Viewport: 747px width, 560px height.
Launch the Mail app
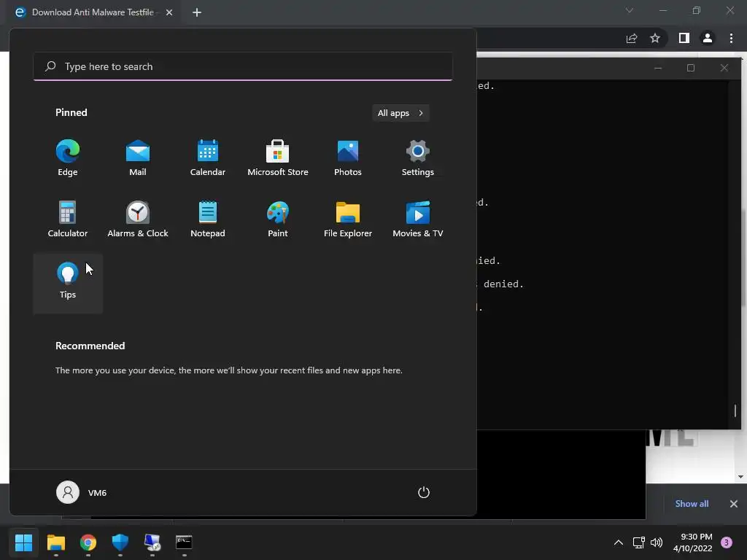(x=138, y=158)
